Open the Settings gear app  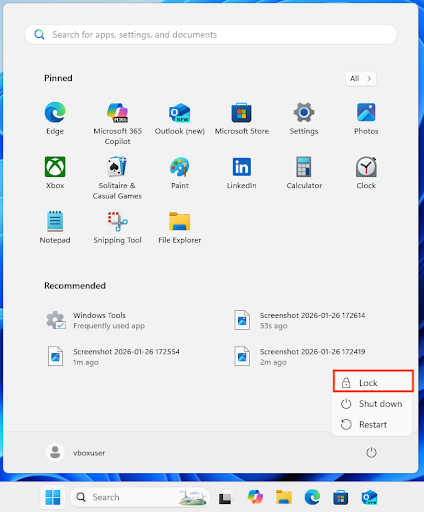[304, 118]
